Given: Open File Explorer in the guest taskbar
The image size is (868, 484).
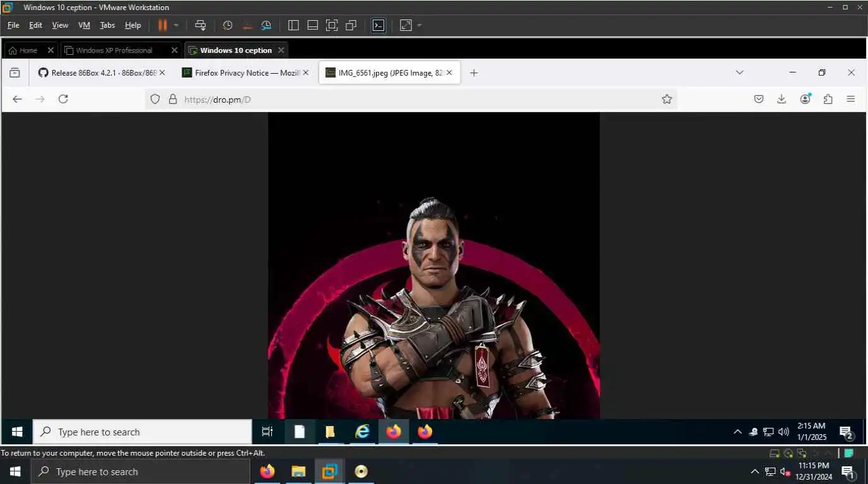Looking at the screenshot, I should [330, 432].
